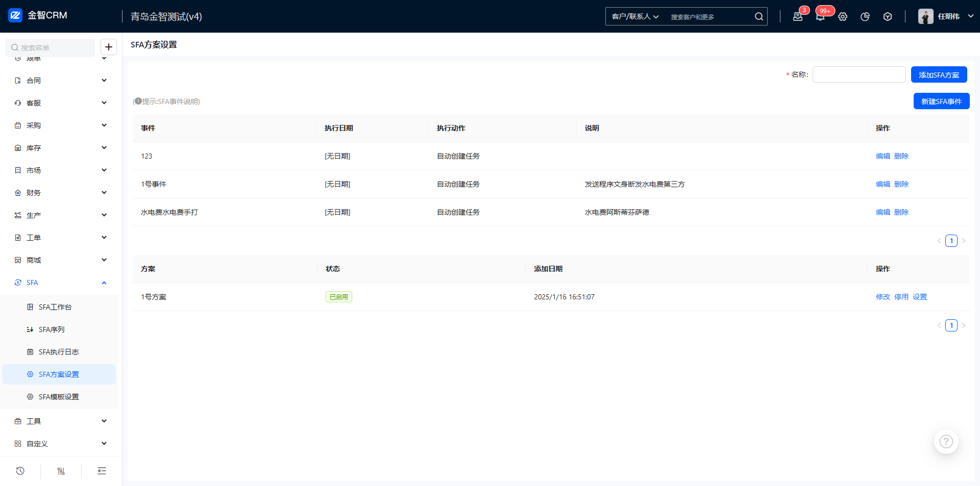Click 设置 for 1号方案
The width and height of the screenshot is (980, 486).
click(920, 297)
